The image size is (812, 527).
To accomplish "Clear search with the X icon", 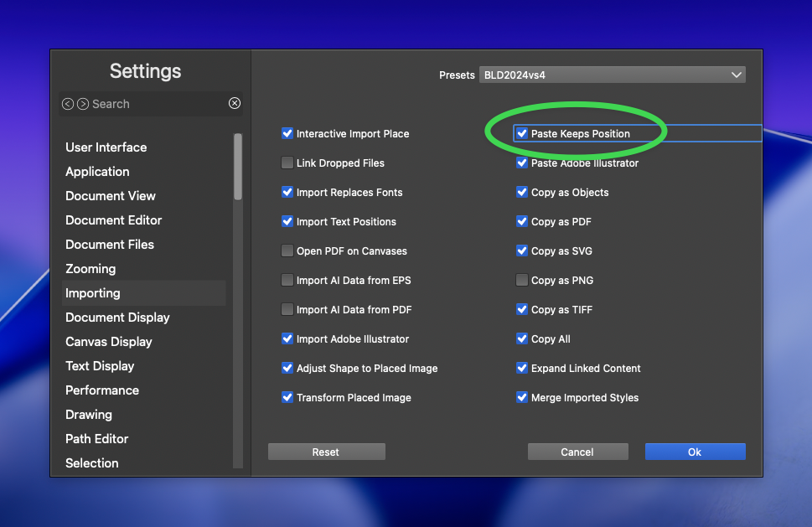I will 235,103.
